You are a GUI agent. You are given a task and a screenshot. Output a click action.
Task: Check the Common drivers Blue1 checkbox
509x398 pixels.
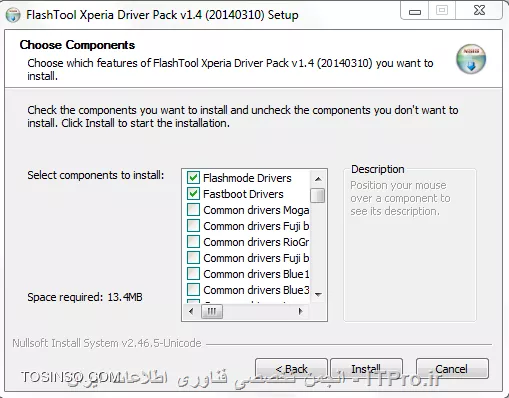tap(193, 274)
